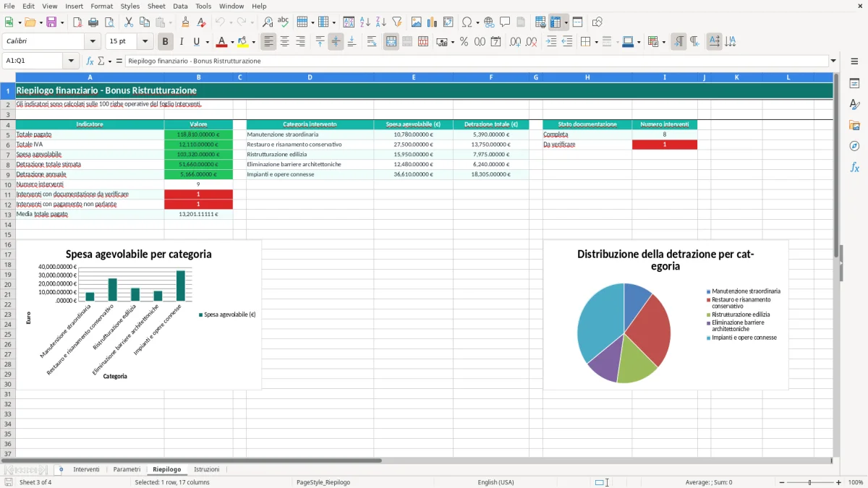This screenshot has height=488, width=868.
Task: Toggle Align Right
Action: coord(300,41)
